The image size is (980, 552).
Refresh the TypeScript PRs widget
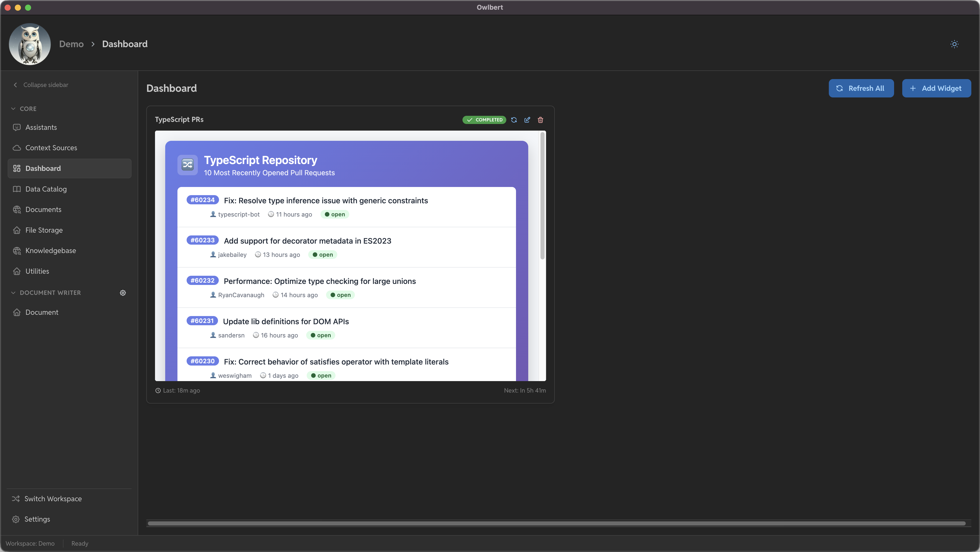click(514, 120)
